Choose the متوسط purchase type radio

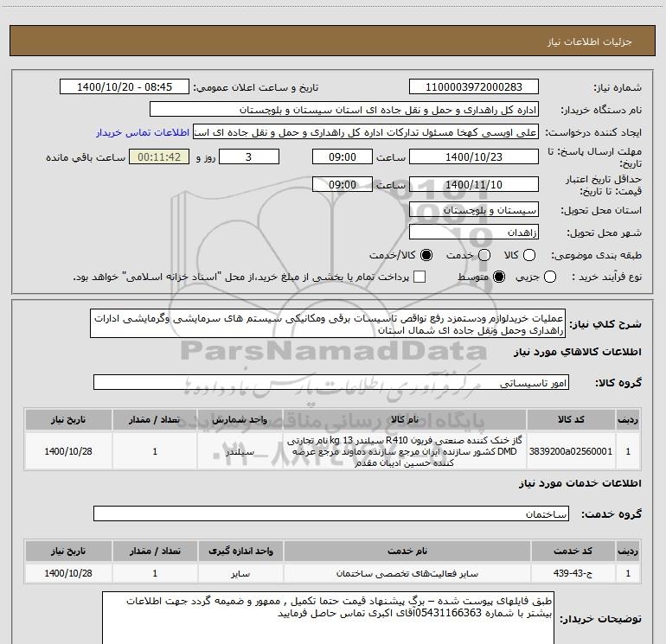coord(499,277)
